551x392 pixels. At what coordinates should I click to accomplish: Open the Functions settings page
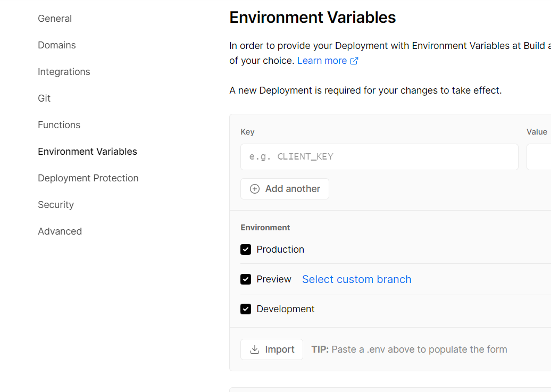(x=59, y=125)
